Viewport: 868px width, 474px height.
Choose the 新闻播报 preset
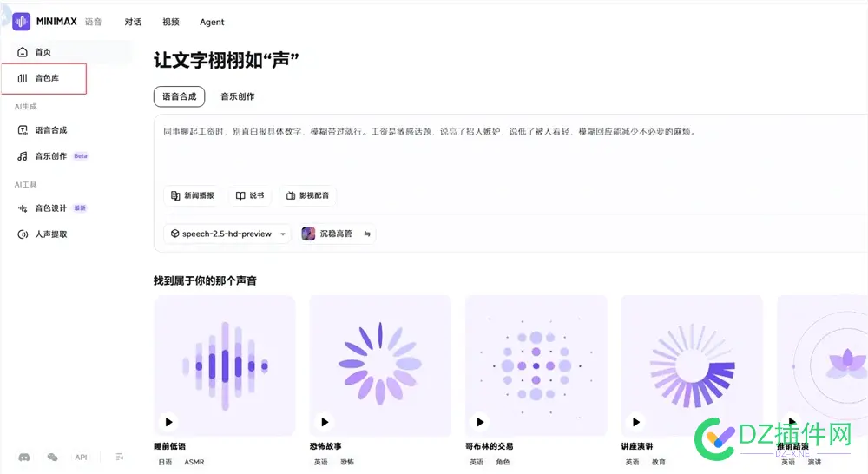(x=192, y=195)
